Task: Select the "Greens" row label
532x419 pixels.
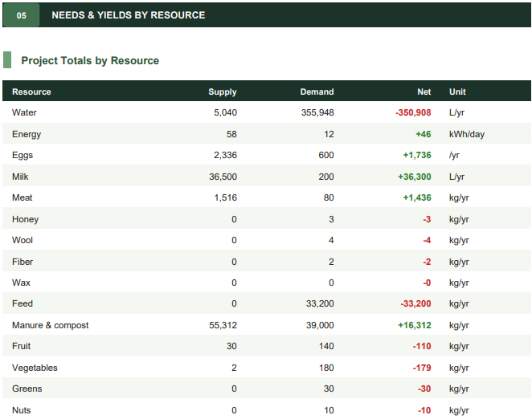Action: point(27,388)
